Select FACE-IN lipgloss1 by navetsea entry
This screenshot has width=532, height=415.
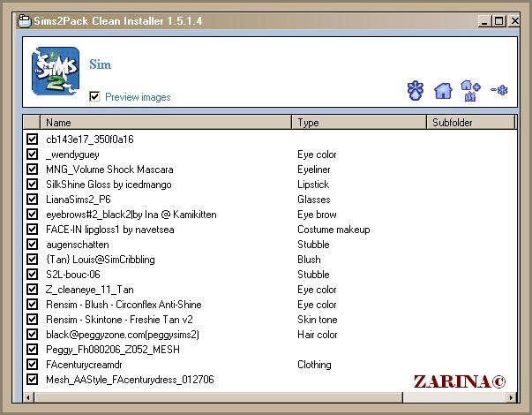click(110, 230)
